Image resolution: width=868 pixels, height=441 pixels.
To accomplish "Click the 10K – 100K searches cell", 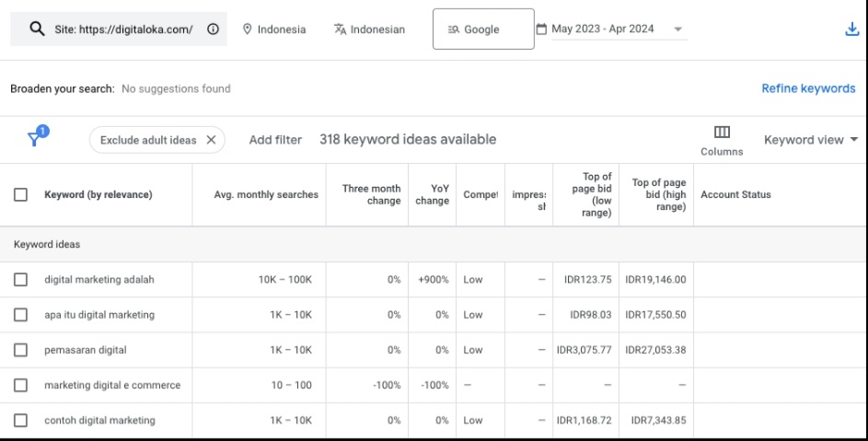I will click(x=285, y=279).
